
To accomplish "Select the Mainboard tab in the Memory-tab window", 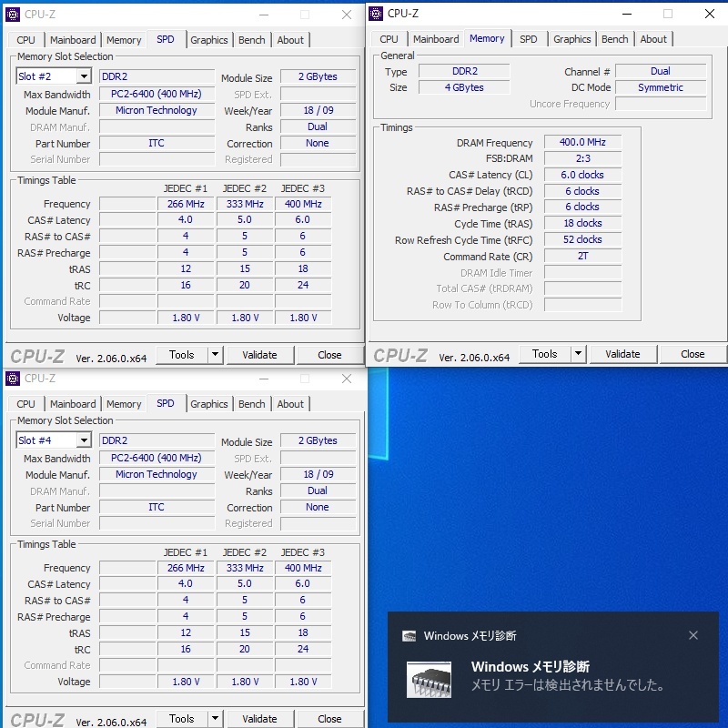I will [436, 39].
